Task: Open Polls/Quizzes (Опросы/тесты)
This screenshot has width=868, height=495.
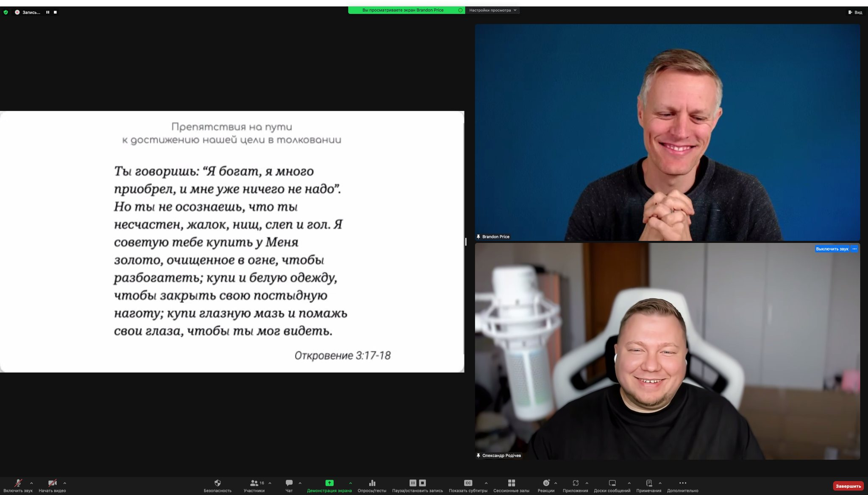Action: coord(372,483)
